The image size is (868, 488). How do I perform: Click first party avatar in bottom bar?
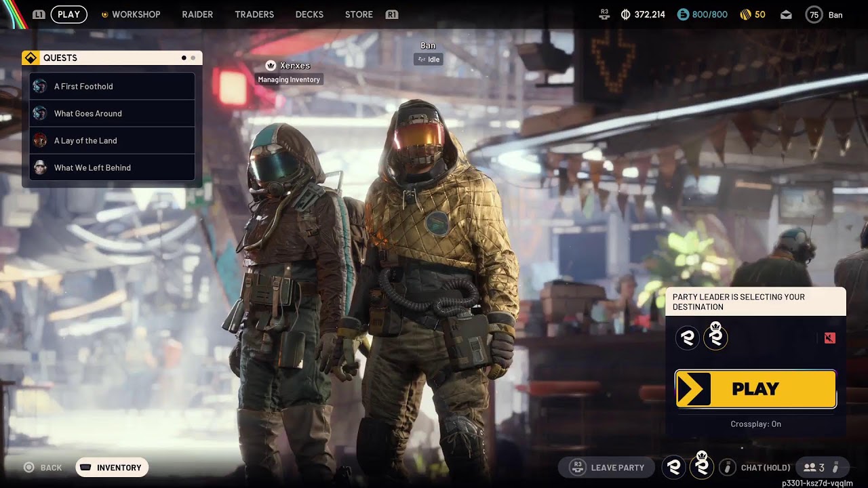click(x=674, y=467)
